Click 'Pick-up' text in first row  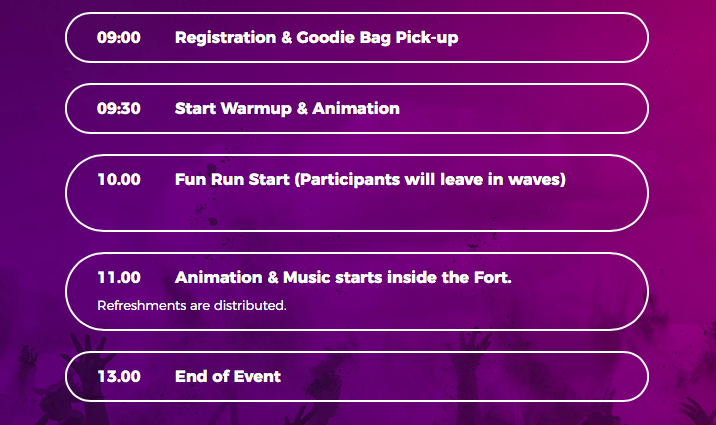427,38
